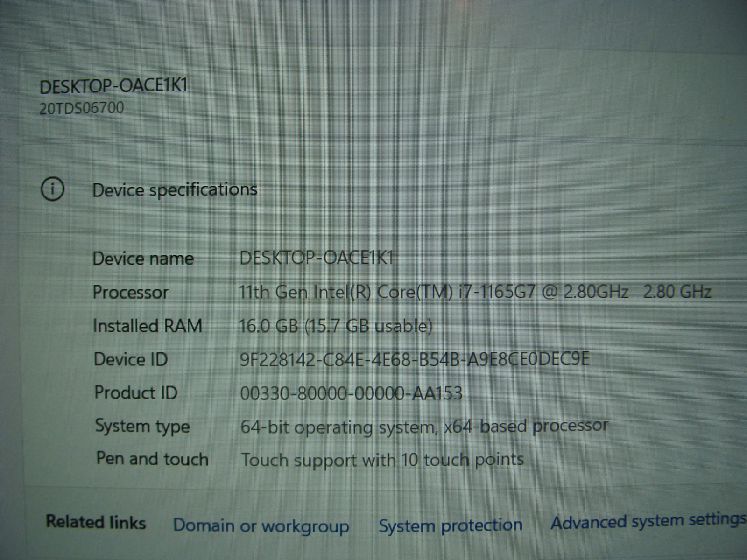
Task: Click the Related links label
Action: coord(96,522)
